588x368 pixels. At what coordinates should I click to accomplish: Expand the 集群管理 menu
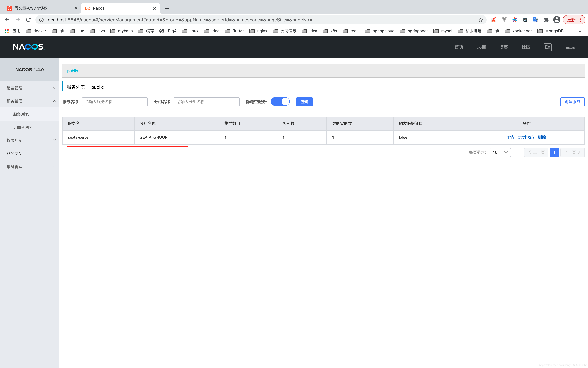pos(29,167)
